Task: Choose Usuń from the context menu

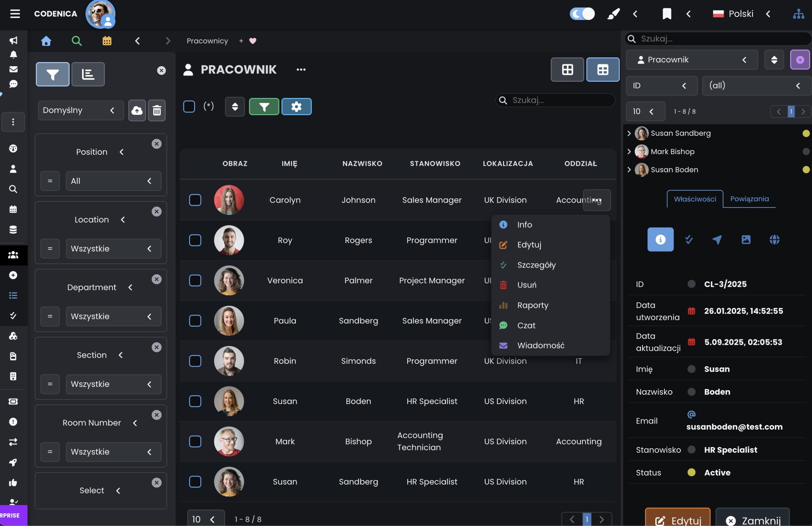Action: [527, 285]
